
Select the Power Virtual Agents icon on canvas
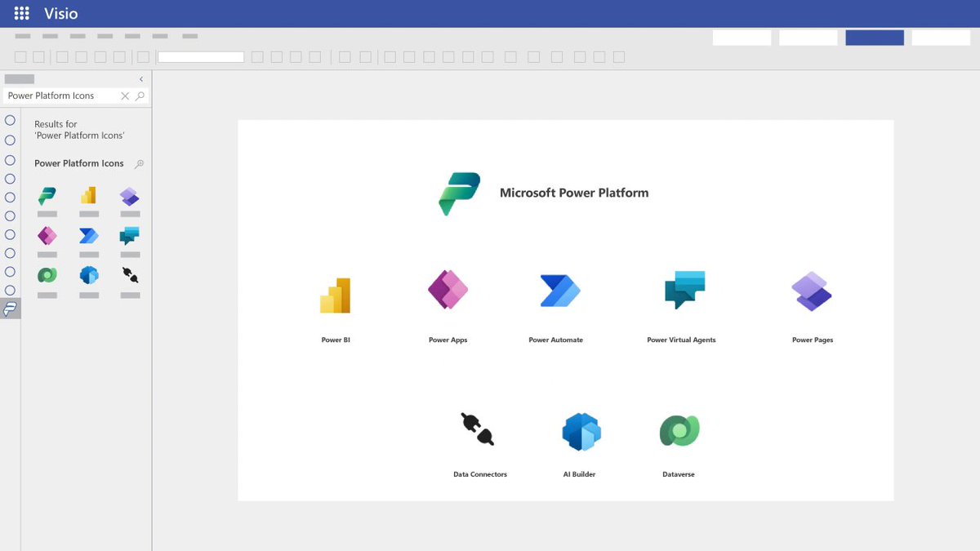684,290
